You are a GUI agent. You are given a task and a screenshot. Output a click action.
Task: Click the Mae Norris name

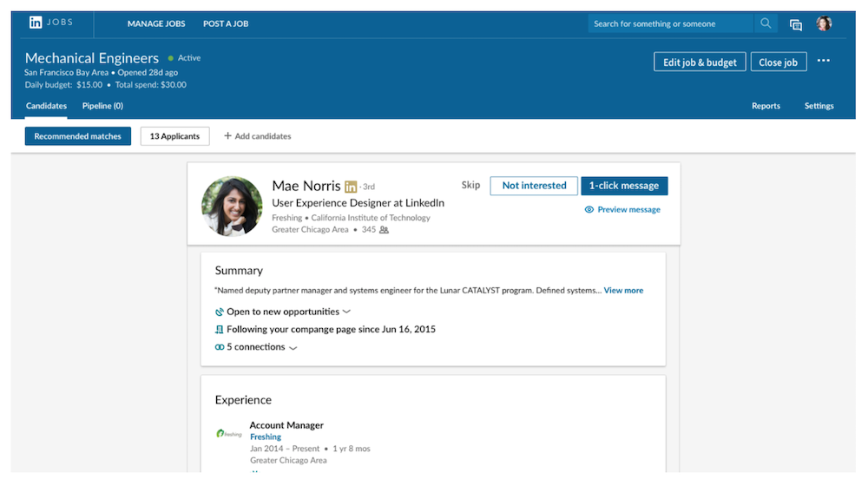pos(306,186)
